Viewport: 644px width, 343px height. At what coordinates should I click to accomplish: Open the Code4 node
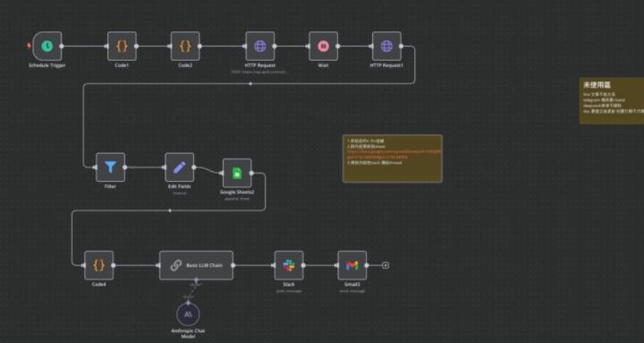[x=99, y=265]
